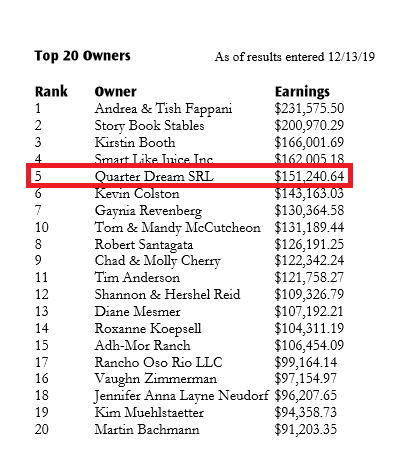This screenshot has height=470, width=395.
Task: Select the Earnings column header
Action: coord(302,92)
